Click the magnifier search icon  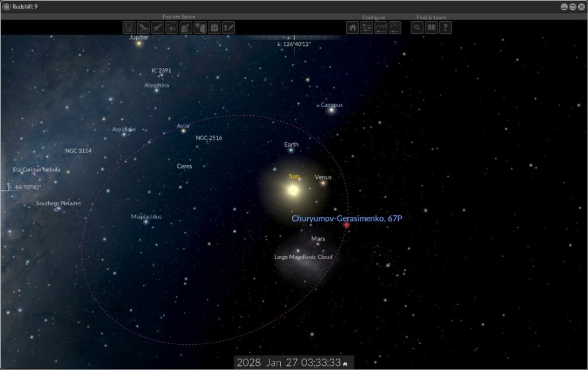pyautogui.click(x=417, y=28)
